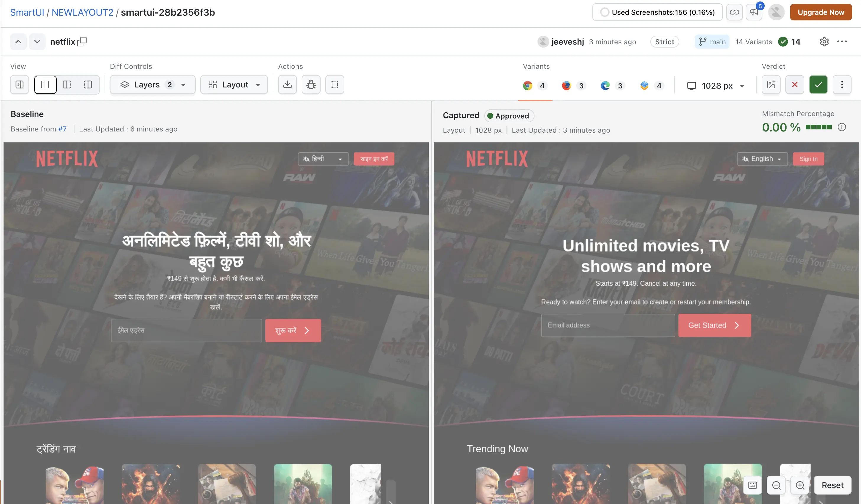This screenshot has height=504, width=861.
Task: Click the download screenshot icon
Action: (287, 84)
